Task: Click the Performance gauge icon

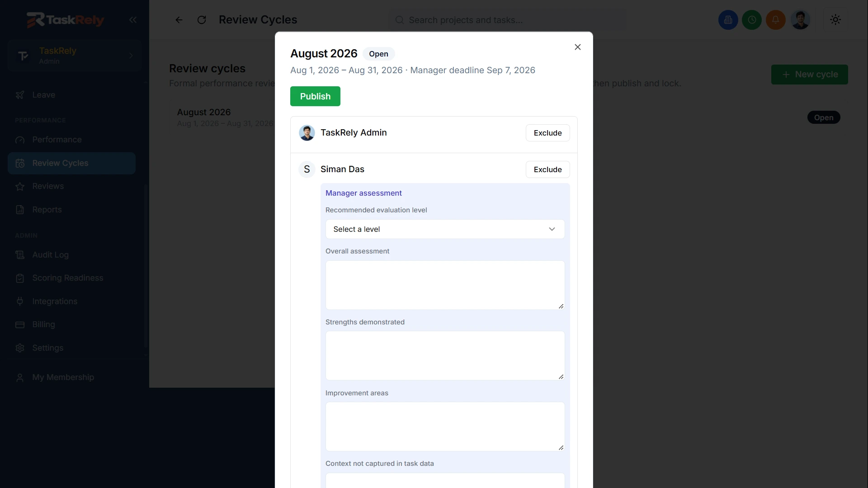Action: click(20, 140)
